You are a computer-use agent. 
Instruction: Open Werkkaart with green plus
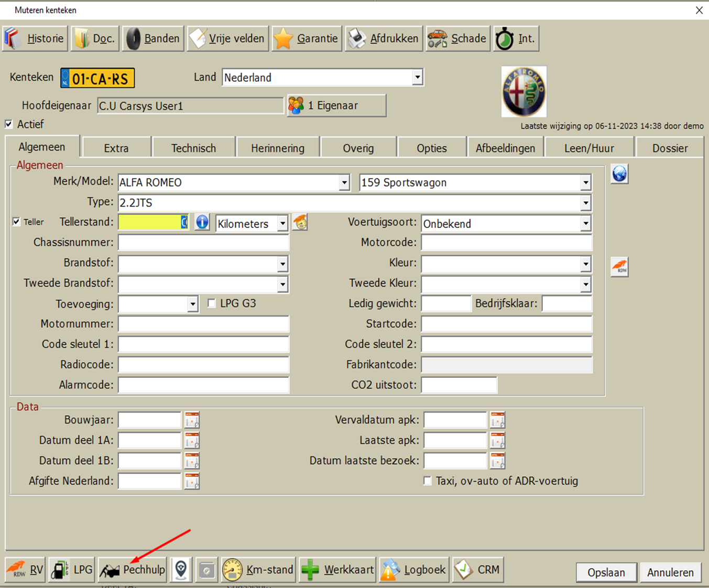(x=337, y=570)
